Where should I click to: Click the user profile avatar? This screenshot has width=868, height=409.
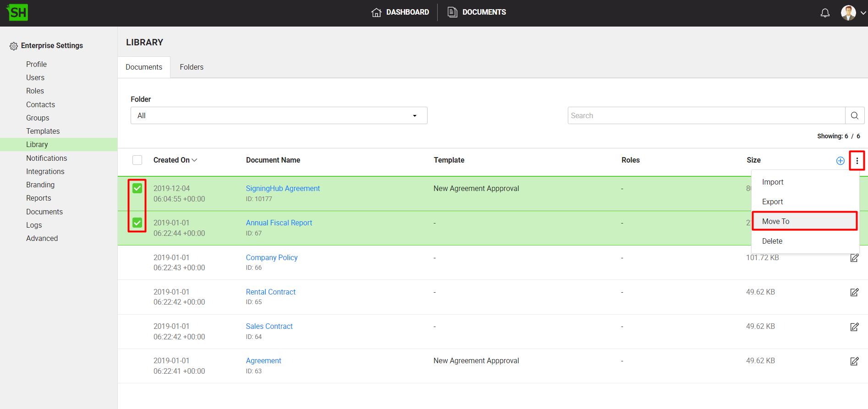pyautogui.click(x=848, y=13)
